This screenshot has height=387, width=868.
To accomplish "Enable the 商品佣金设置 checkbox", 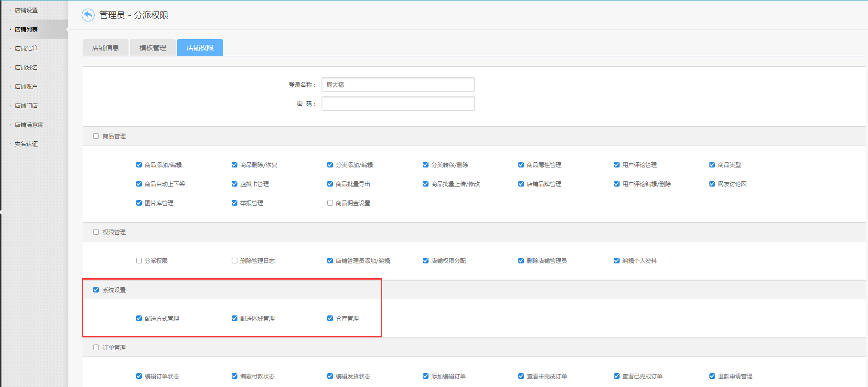I will click(x=330, y=203).
